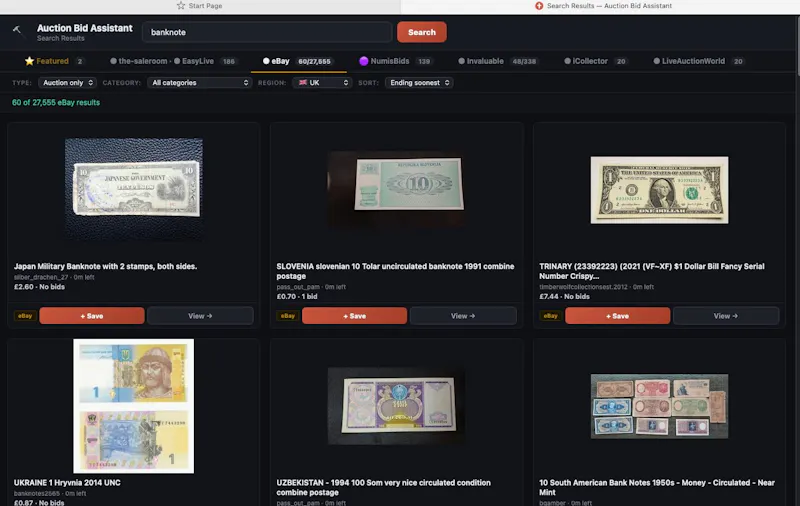800x506 pixels.
Task: Click the £7.44 No bids price text
Action: point(564,296)
